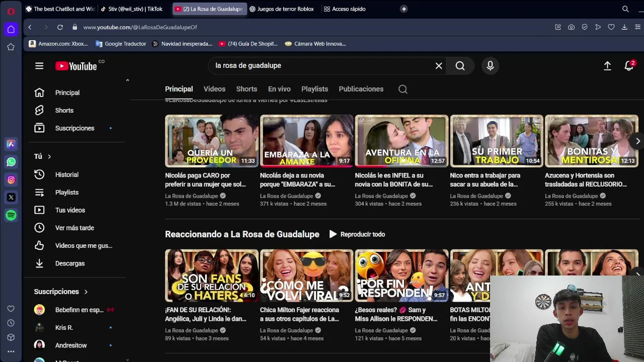Switch to the Publicaciones tab

coord(361,89)
